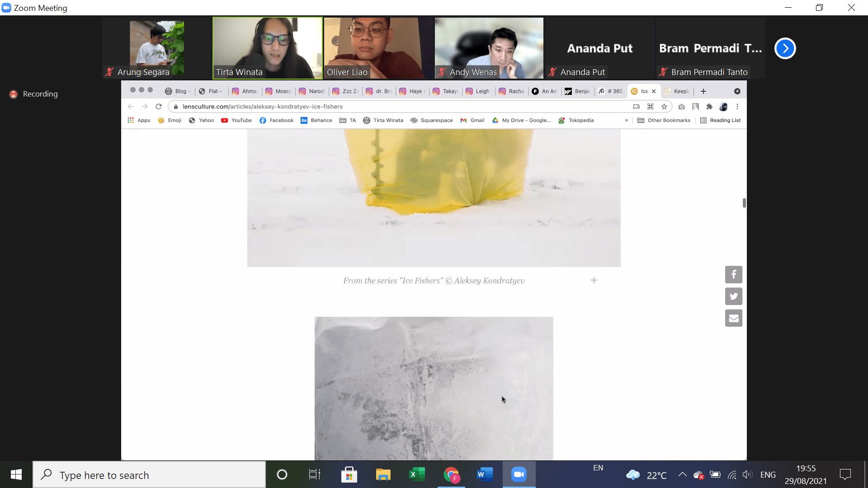
Task: Select Arung Segara's video thumbnail
Action: click(157, 48)
